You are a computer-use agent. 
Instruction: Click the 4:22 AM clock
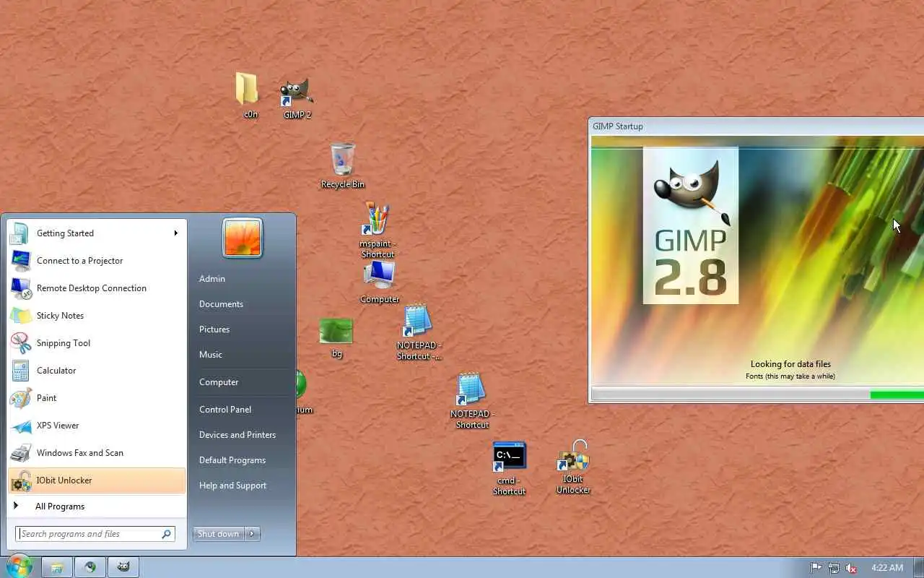click(887, 568)
